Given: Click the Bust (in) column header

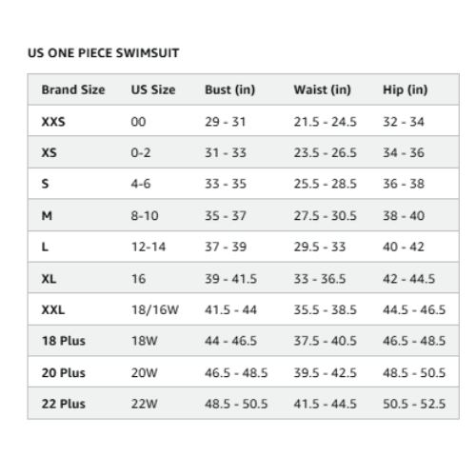Looking at the screenshot, I should (229, 89).
